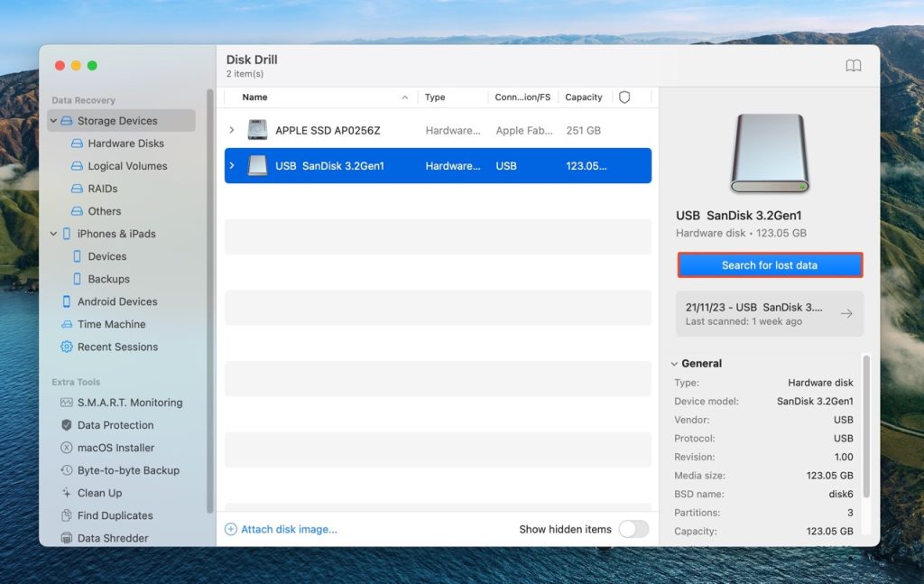Image resolution: width=924 pixels, height=584 pixels.
Task: Sort the list by Name column
Action: coord(254,97)
